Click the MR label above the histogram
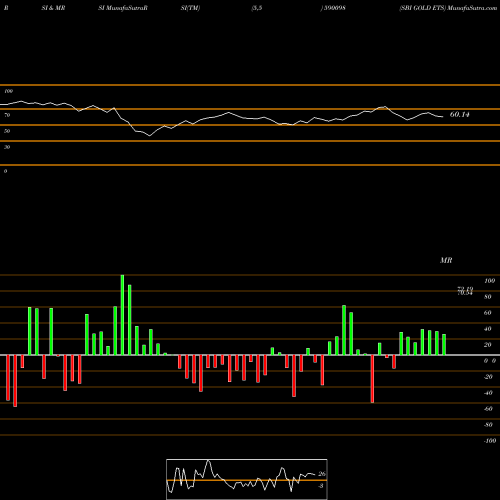Image resolution: width=500 pixels, height=500 pixels. pyautogui.click(x=446, y=260)
